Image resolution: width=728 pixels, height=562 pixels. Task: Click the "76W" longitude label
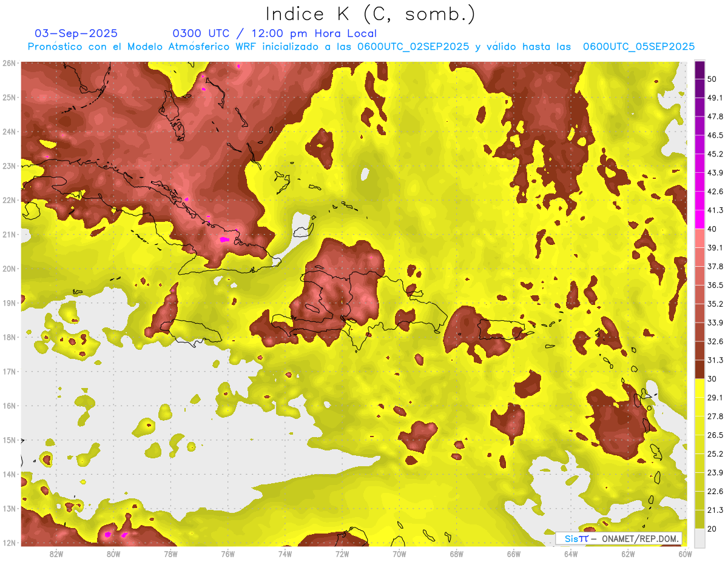point(227,554)
